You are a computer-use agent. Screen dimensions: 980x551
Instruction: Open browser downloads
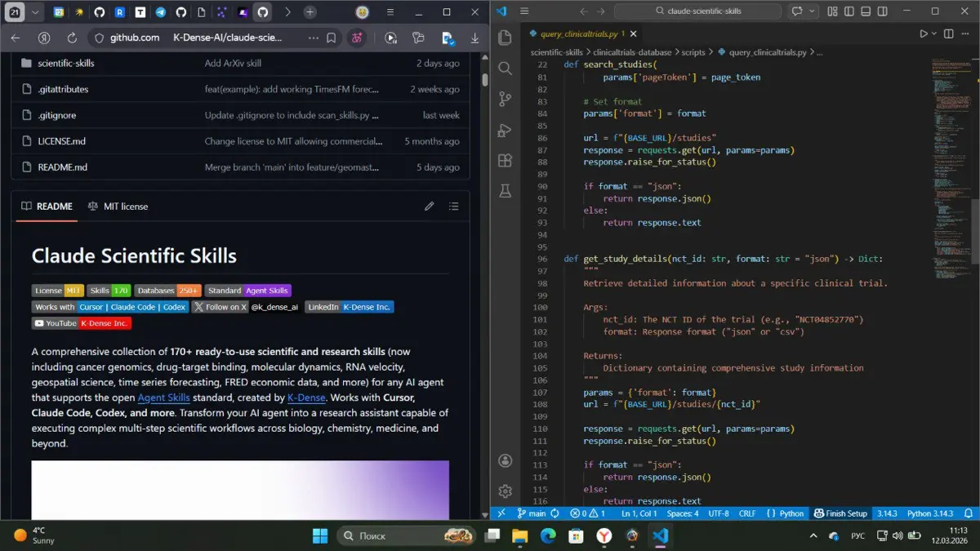pyautogui.click(x=474, y=38)
